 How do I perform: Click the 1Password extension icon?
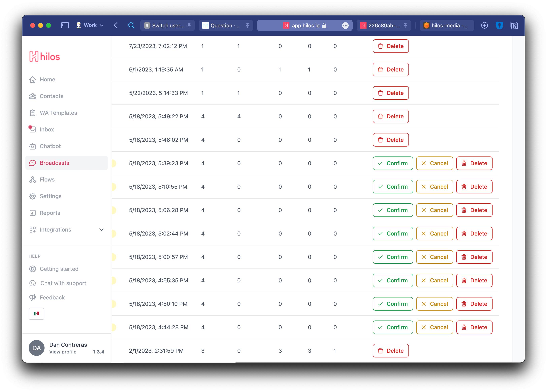click(x=499, y=25)
